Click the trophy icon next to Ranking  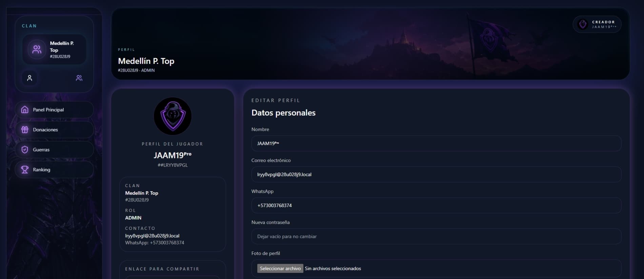coord(25,170)
